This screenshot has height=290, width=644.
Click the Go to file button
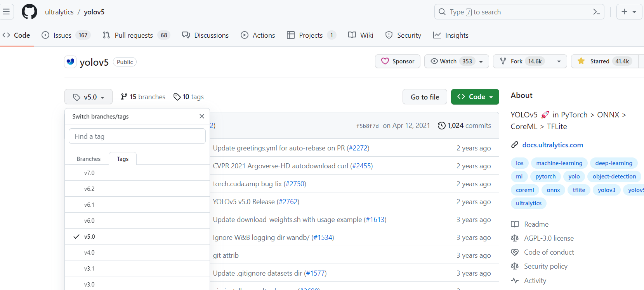pyautogui.click(x=425, y=97)
